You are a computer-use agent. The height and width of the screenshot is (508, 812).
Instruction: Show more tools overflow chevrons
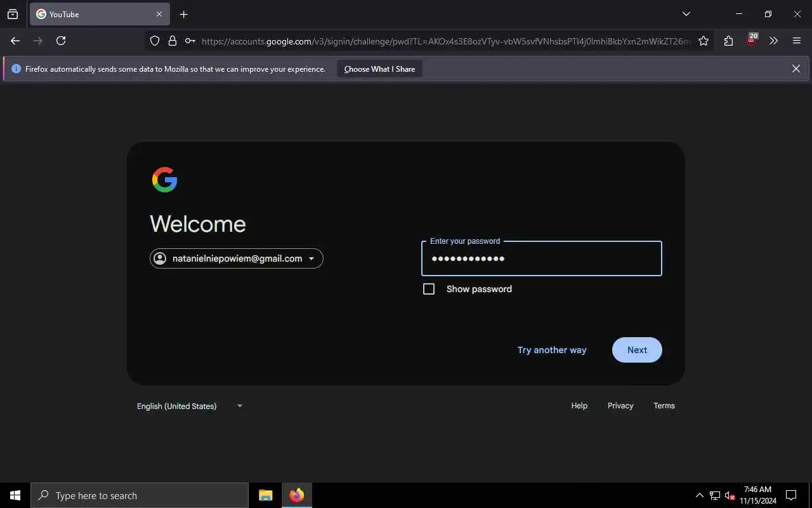[x=773, y=41]
